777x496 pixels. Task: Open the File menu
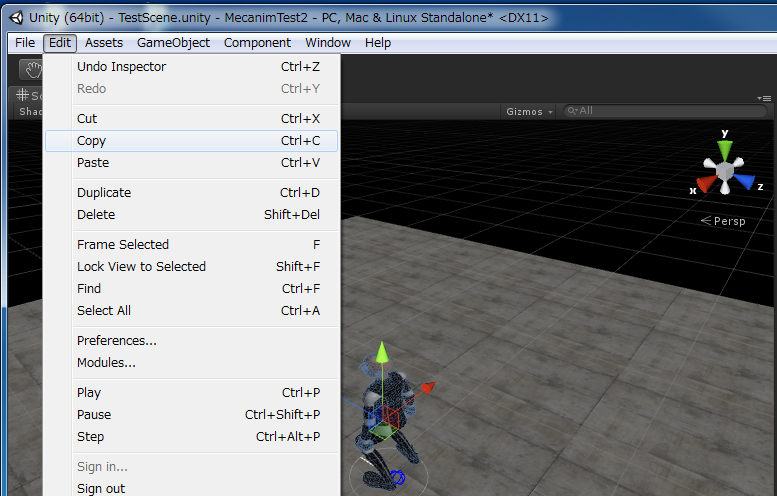(25, 43)
